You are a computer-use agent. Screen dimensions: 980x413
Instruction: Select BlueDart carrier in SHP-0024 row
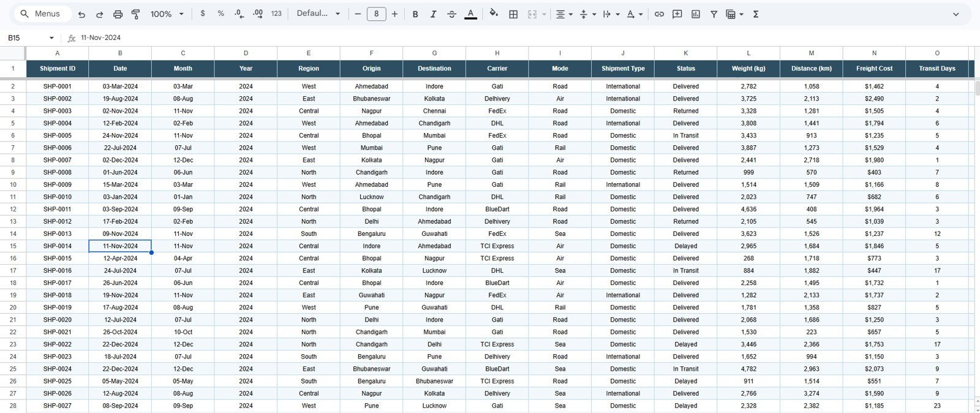pos(497,369)
